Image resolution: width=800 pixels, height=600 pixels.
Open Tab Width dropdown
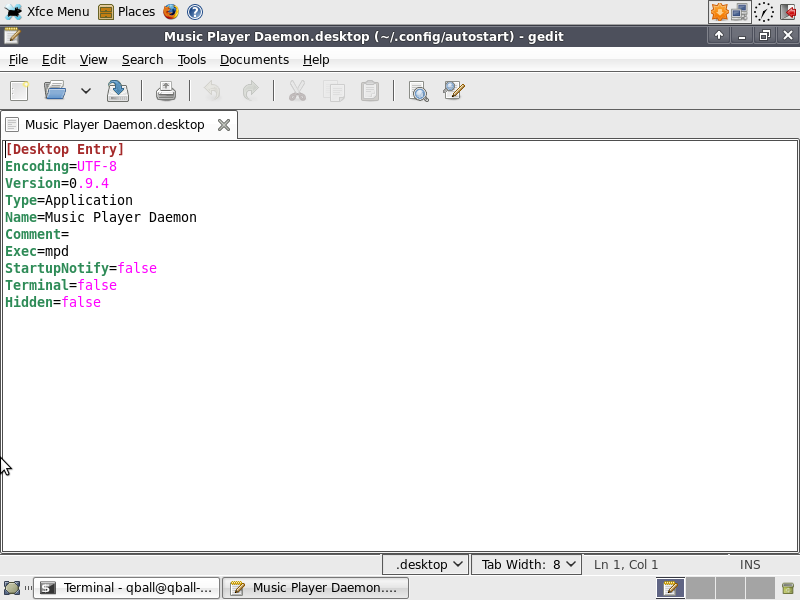pyautogui.click(x=527, y=564)
